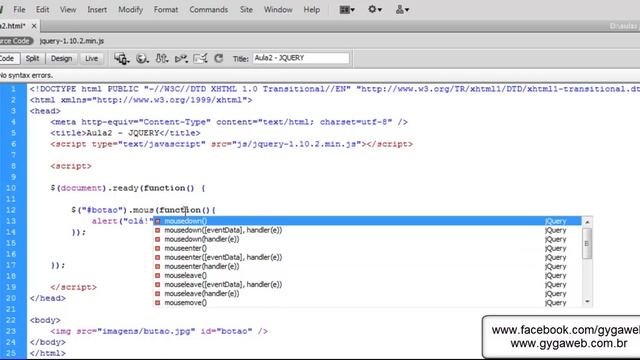Click the Preview in Browser globe icon
The image size is (640, 360).
[x=142, y=58]
